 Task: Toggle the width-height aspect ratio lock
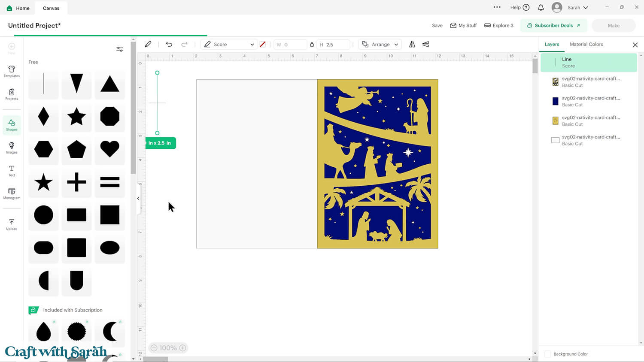click(x=312, y=45)
